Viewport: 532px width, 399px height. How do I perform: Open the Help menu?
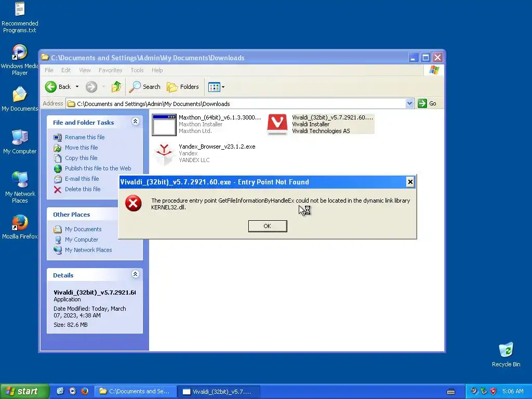pyautogui.click(x=157, y=70)
